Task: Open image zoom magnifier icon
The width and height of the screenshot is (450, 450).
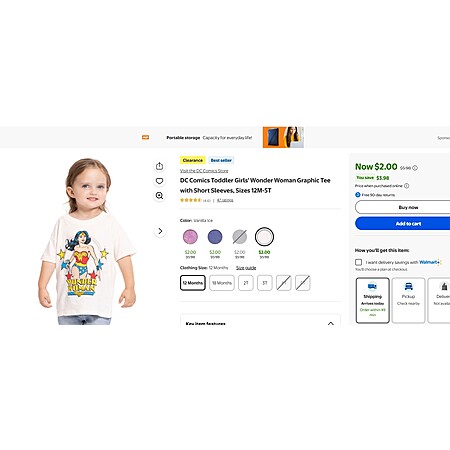Action: pos(159,196)
